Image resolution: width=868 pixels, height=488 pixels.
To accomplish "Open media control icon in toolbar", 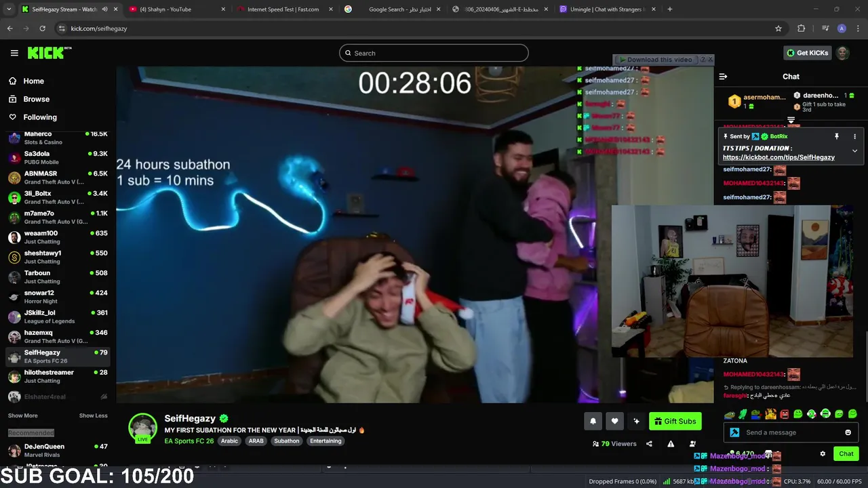I will pos(825,28).
